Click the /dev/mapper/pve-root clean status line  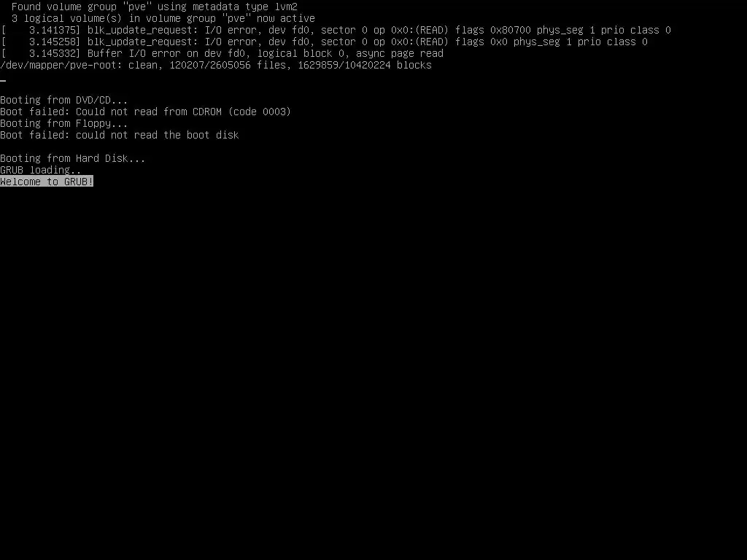[x=216, y=65]
